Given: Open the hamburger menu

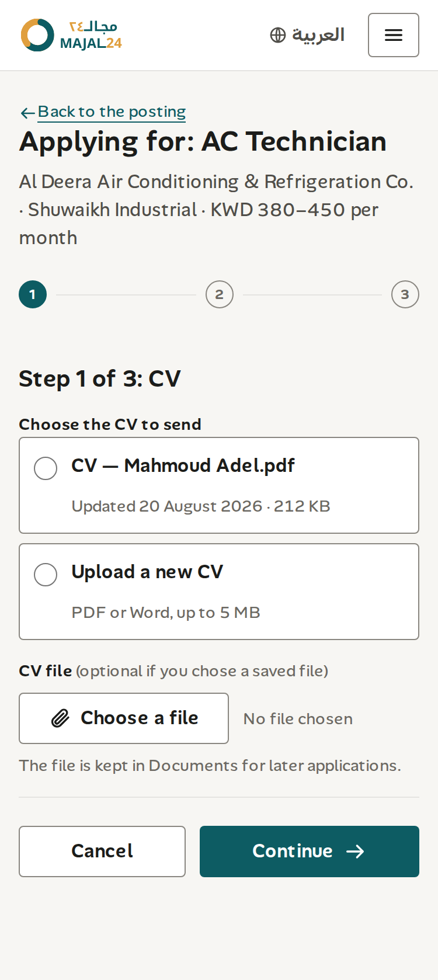Looking at the screenshot, I should click(x=394, y=35).
